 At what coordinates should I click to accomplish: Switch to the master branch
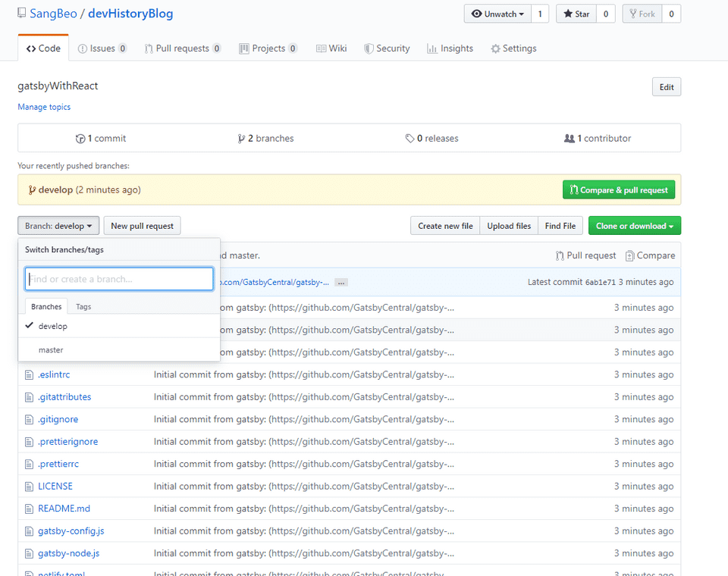point(51,350)
